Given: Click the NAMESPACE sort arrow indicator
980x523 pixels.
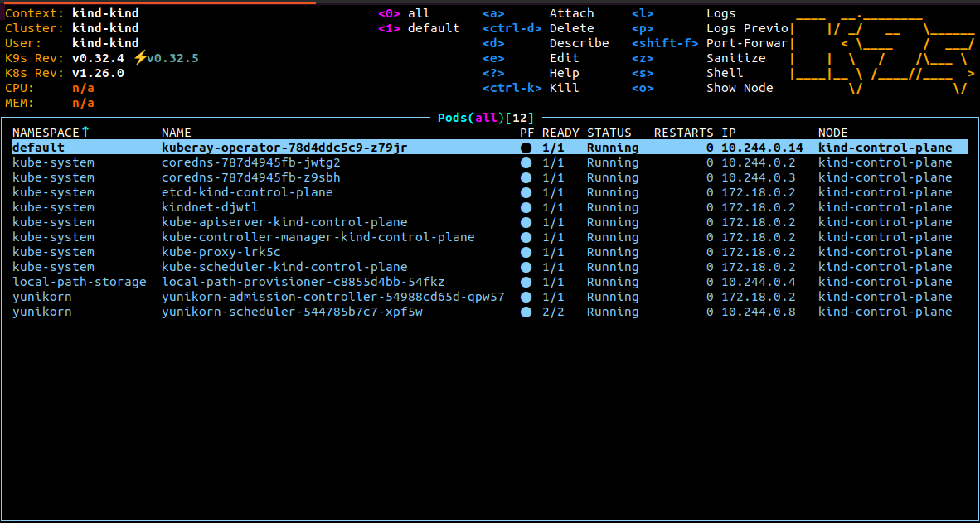Looking at the screenshot, I should 85,132.
